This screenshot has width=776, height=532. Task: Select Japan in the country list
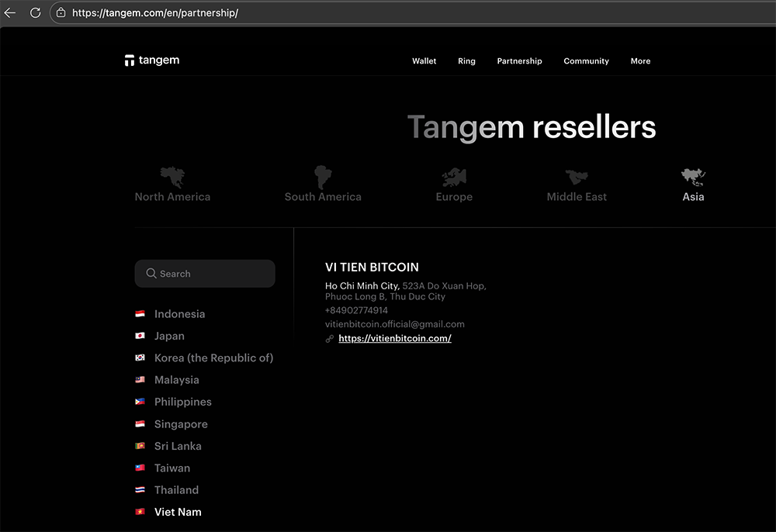click(x=169, y=336)
